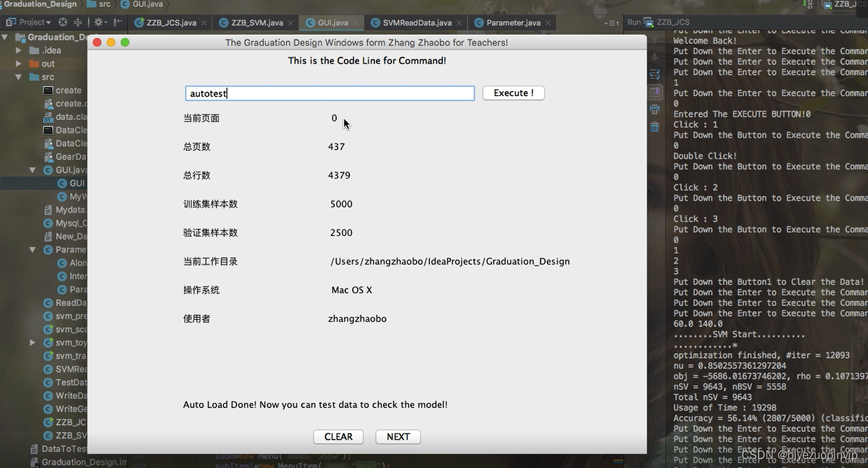Image resolution: width=868 pixels, height=468 pixels.
Task: Select the .idea folder in project tree
Action: (x=45, y=50)
